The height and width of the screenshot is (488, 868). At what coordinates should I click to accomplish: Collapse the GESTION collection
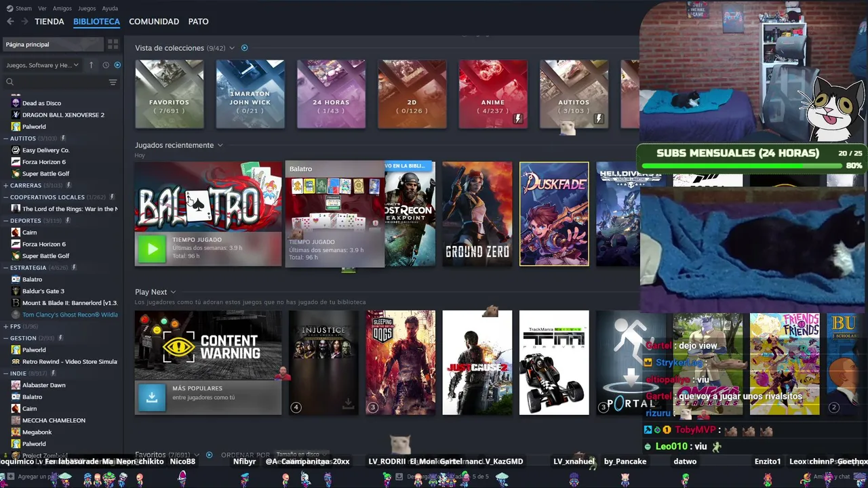point(6,338)
